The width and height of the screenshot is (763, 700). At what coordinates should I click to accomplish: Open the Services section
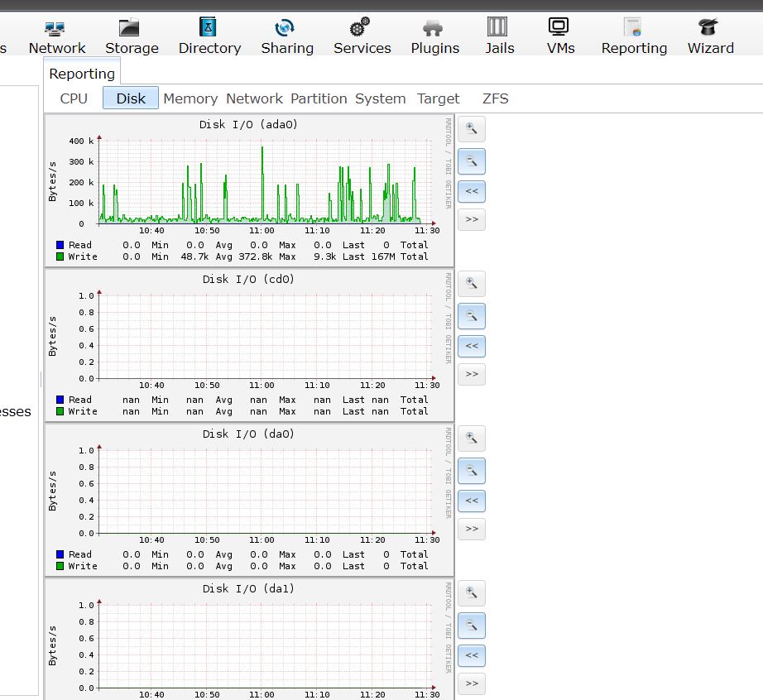click(x=362, y=37)
